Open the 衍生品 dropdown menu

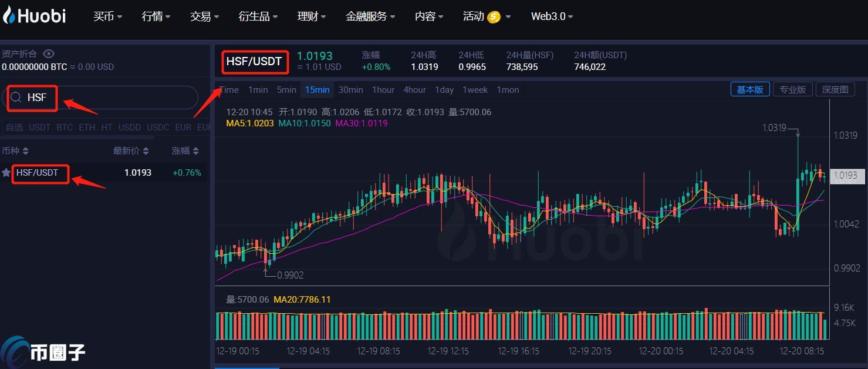(x=258, y=16)
